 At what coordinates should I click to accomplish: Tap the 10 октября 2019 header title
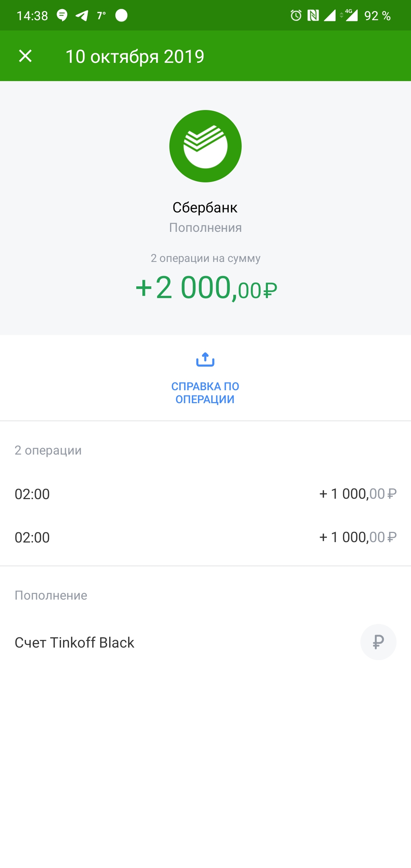[135, 56]
